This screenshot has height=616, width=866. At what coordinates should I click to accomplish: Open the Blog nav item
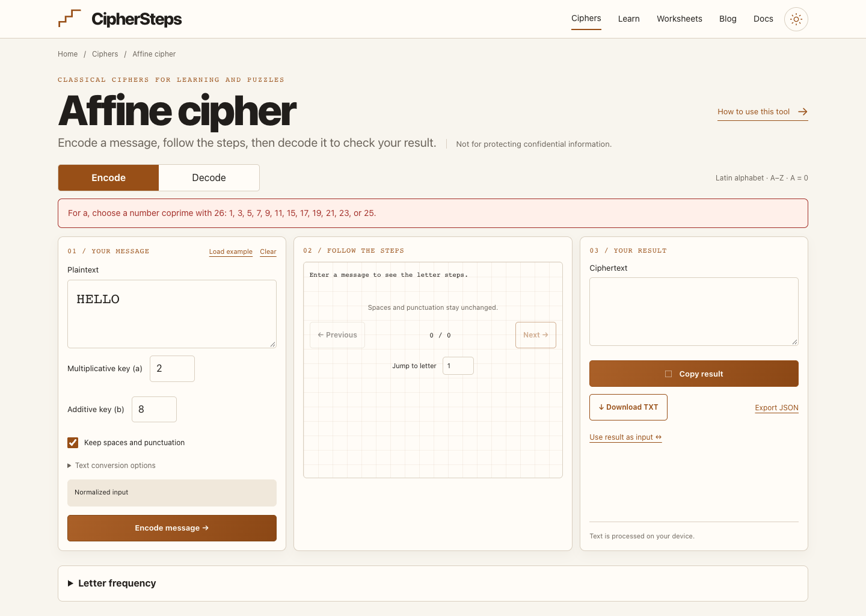tap(728, 19)
